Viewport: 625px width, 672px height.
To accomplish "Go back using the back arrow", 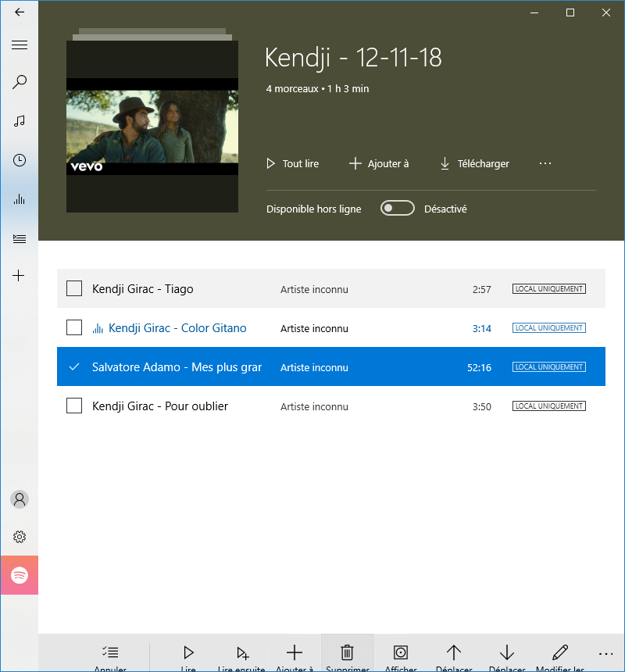I will pos(20,12).
